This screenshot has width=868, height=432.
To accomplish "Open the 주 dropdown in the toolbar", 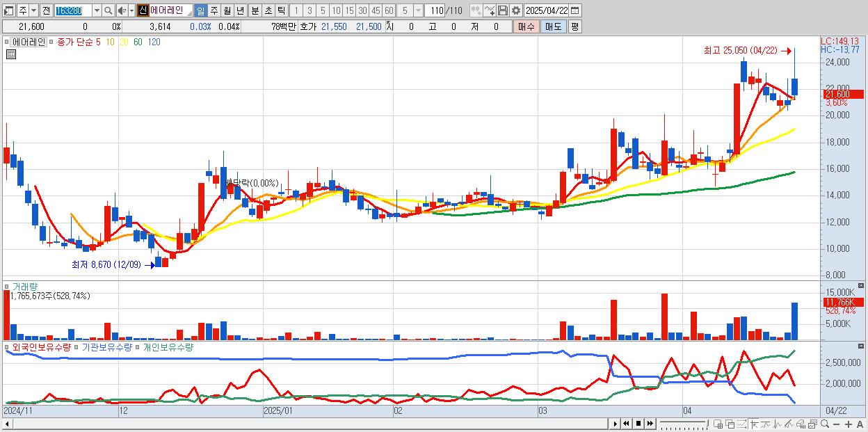I will 33,11.
